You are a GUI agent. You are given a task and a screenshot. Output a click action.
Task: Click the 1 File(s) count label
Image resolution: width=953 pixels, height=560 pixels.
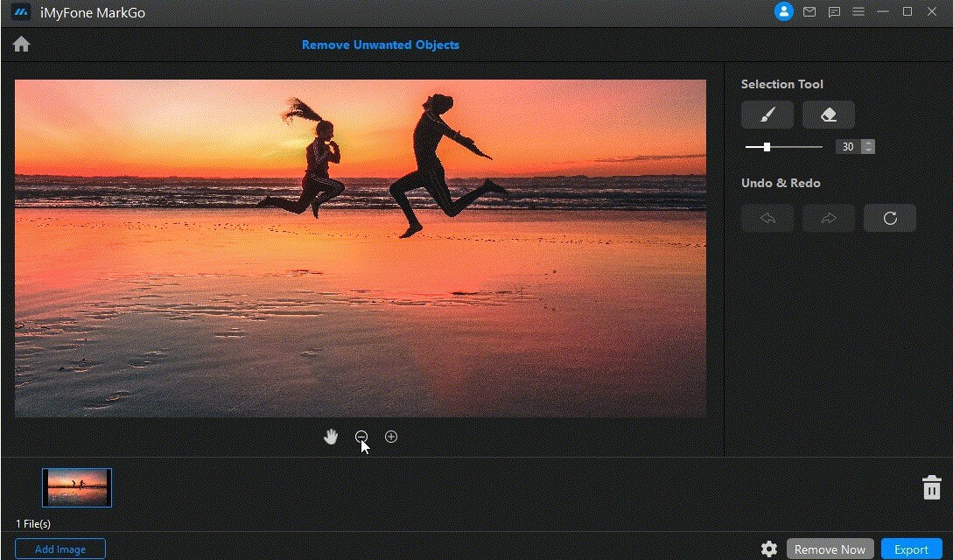tap(33, 523)
